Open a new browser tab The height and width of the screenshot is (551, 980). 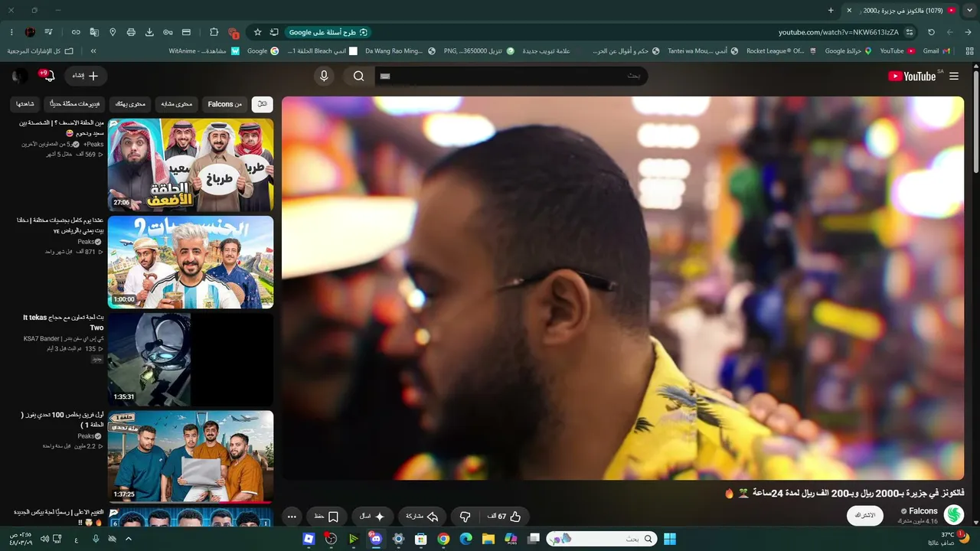click(x=831, y=10)
